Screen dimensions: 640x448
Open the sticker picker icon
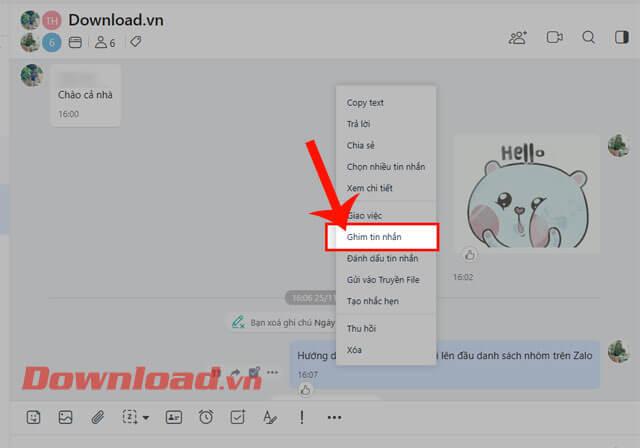coord(33,417)
